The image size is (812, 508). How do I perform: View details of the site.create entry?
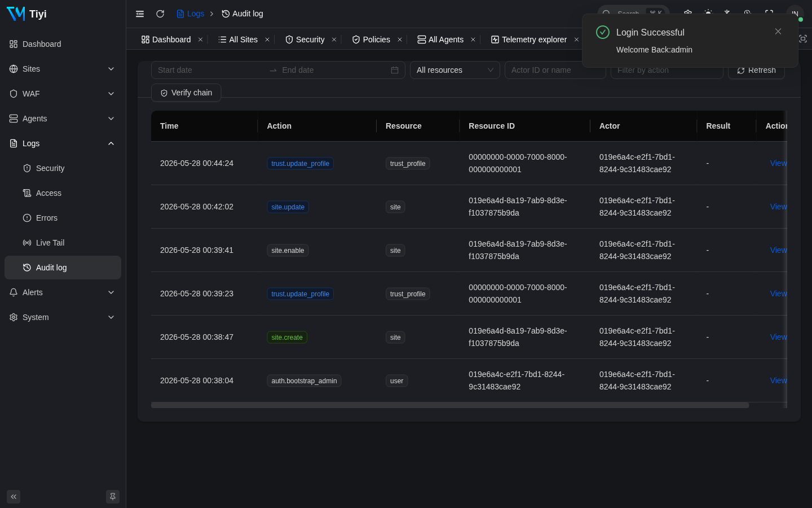click(x=778, y=337)
